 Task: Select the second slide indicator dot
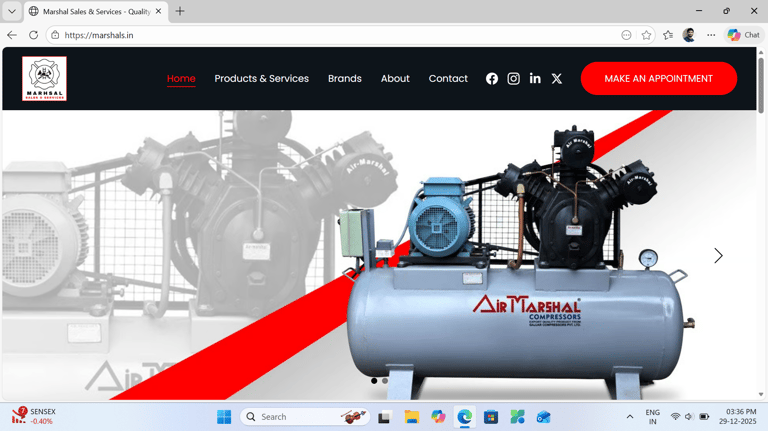pyautogui.click(x=385, y=381)
